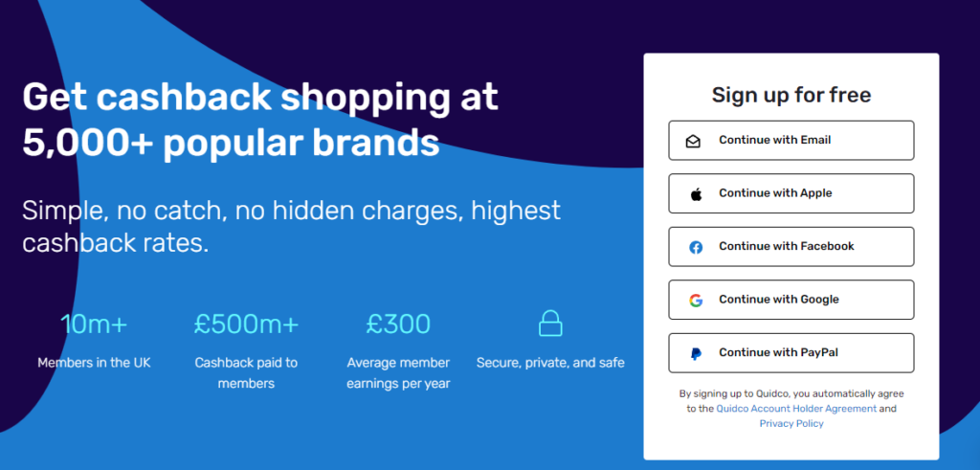The image size is (980, 470).
Task: Click the Apple logo icon
Action: click(x=696, y=194)
